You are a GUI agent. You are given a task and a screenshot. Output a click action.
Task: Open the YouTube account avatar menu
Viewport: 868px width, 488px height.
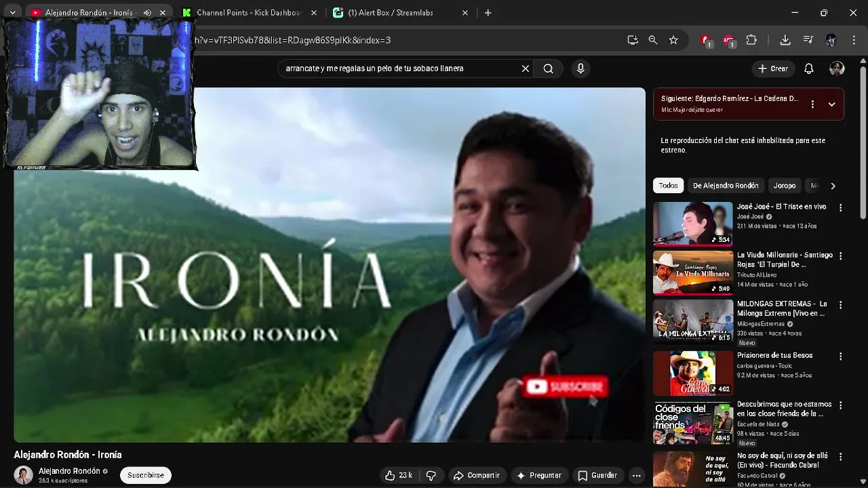[837, 68]
